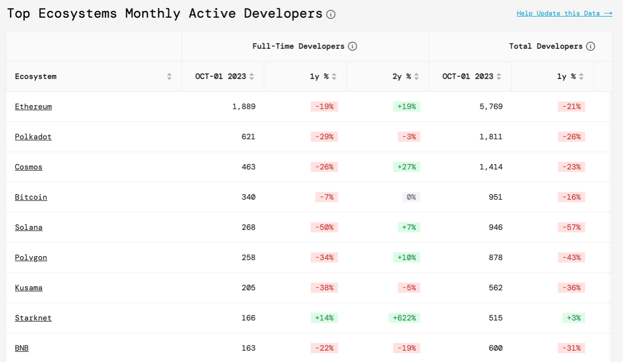Open Help Update this Data link

pos(564,13)
